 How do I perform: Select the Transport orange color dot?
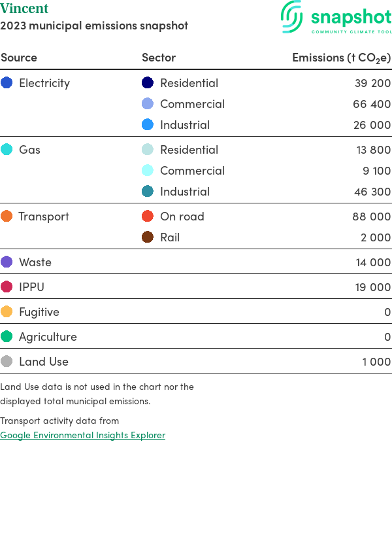click(x=7, y=217)
